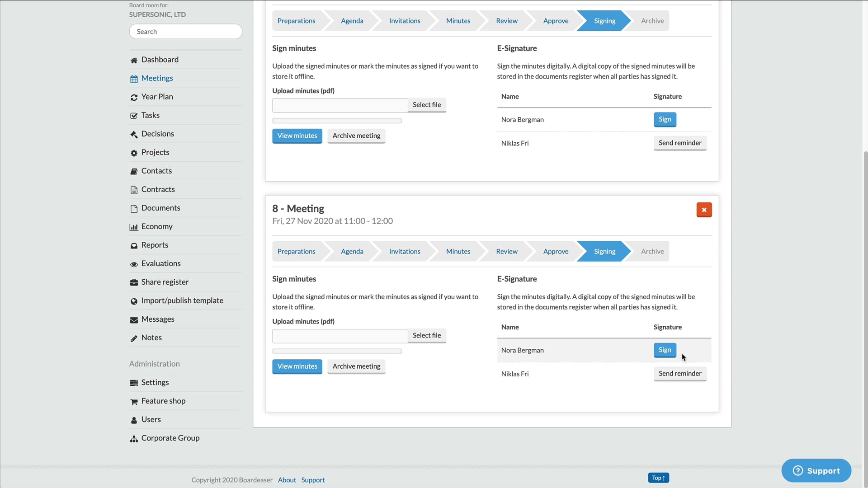Screen dimensions: 868x488
Task: Click upload progress bar in meeting 8
Action: click(x=337, y=351)
